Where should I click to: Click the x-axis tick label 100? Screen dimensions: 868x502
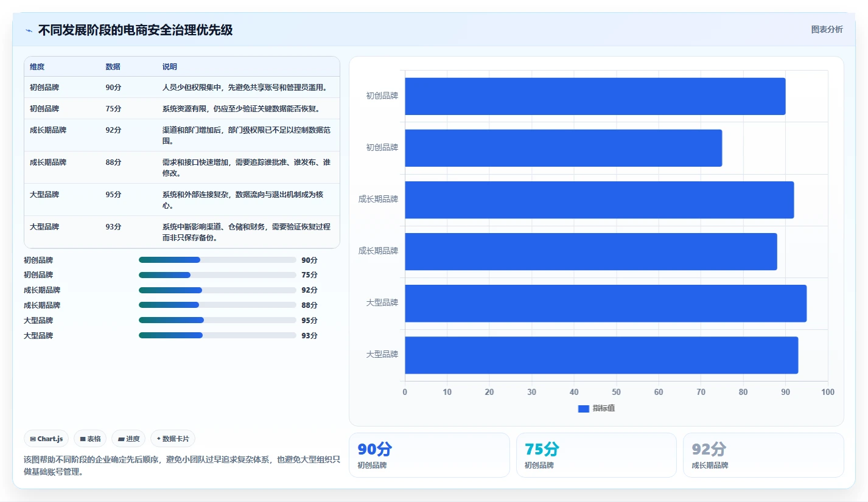pyautogui.click(x=828, y=392)
